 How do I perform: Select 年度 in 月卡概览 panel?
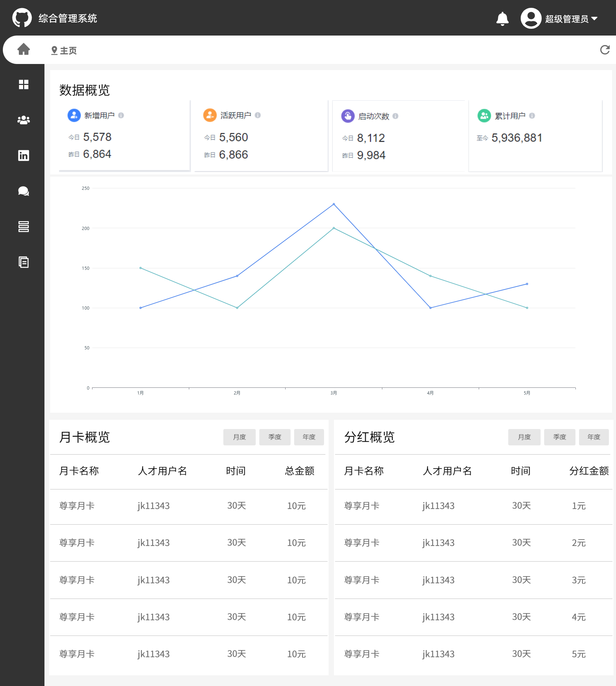(309, 437)
